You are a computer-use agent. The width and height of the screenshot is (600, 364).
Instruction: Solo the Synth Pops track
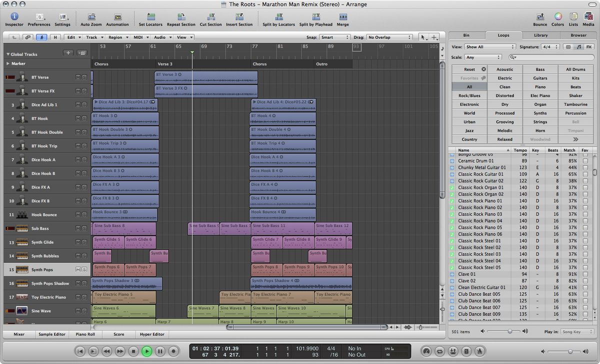(x=84, y=269)
